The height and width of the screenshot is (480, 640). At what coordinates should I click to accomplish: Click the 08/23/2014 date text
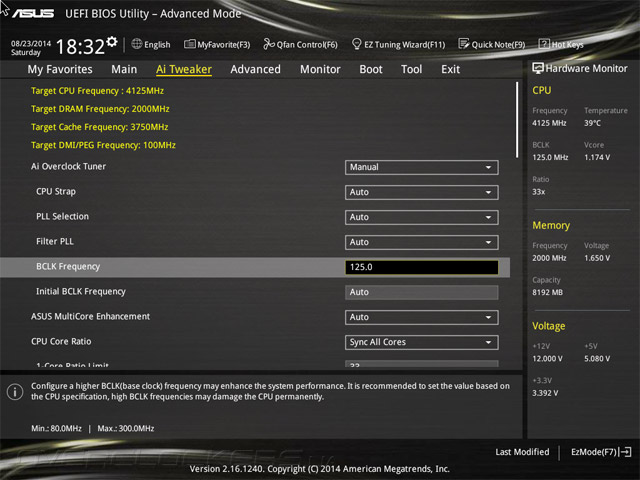point(31,43)
